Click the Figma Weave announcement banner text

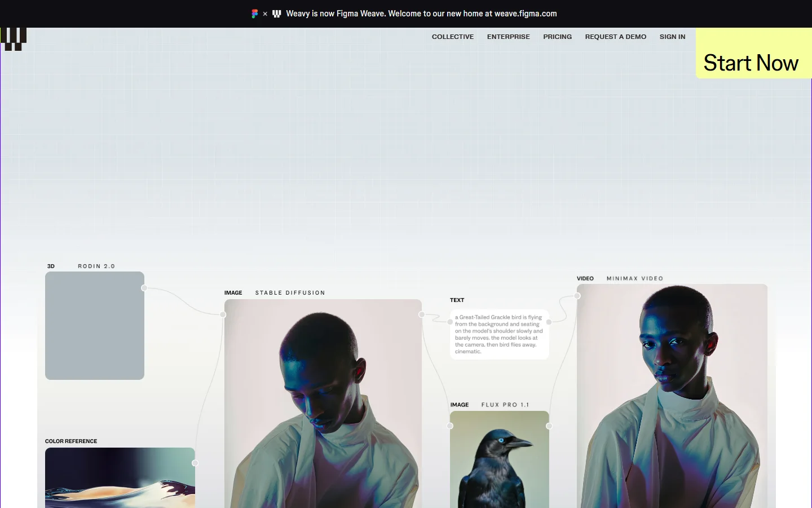[421, 14]
